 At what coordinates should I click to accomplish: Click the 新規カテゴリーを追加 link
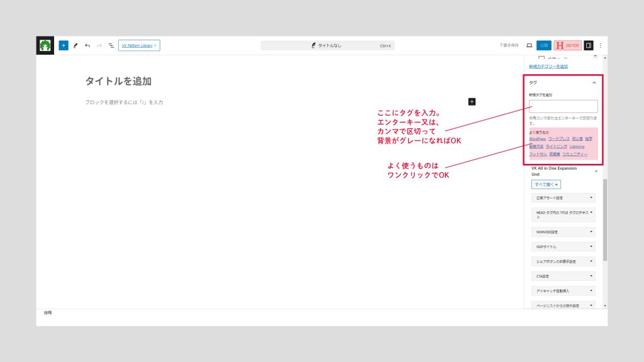(x=548, y=66)
